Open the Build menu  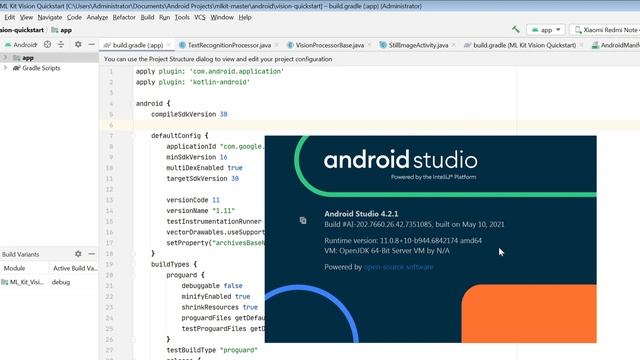click(147, 17)
